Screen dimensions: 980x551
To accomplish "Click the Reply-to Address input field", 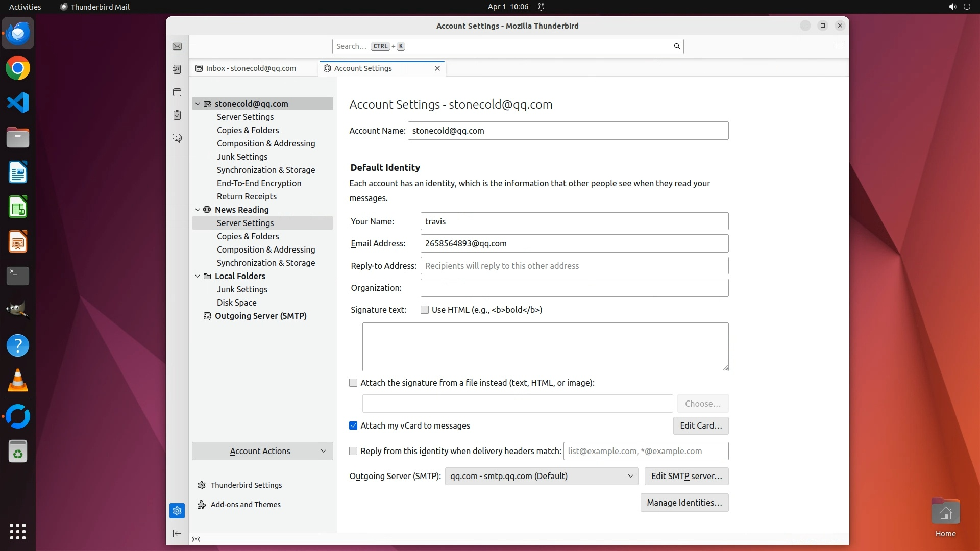I will point(574,266).
